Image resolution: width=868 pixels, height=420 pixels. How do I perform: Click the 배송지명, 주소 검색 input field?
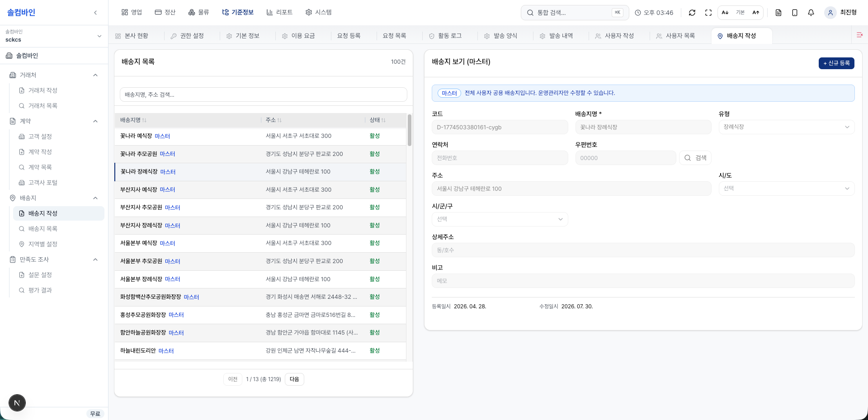[264, 94]
